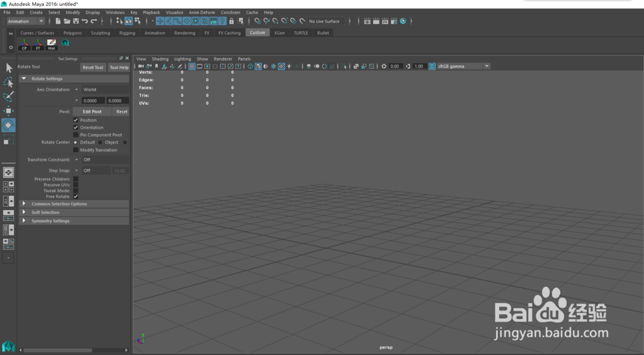Disable the Free Rotate checkbox
Screen dimensions: 644x355
(x=75, y=197)
